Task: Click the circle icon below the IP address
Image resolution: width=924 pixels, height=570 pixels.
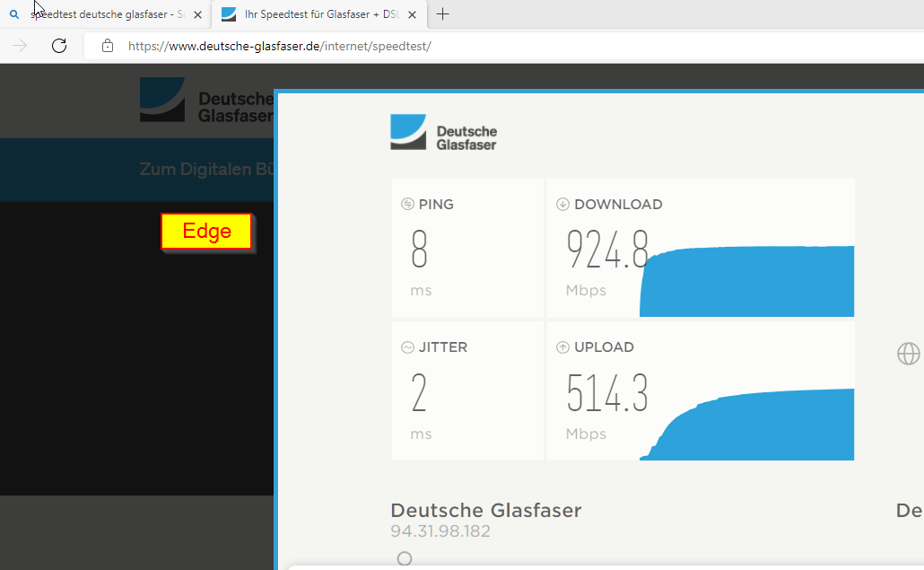Action: [x=405, y=558]
